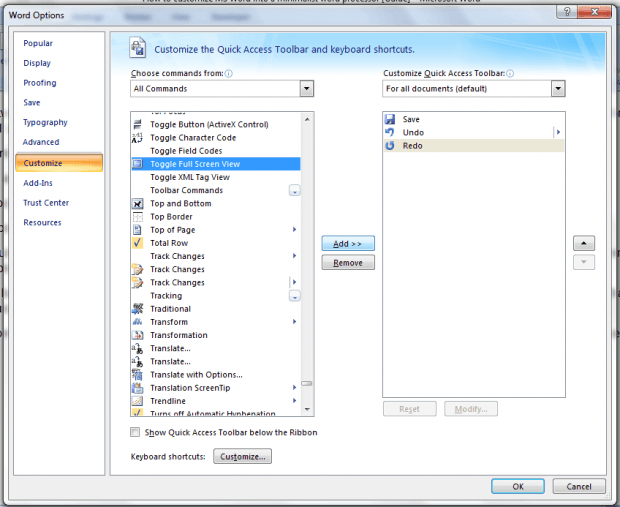Select Translate with Options... command

pos(216,375)
